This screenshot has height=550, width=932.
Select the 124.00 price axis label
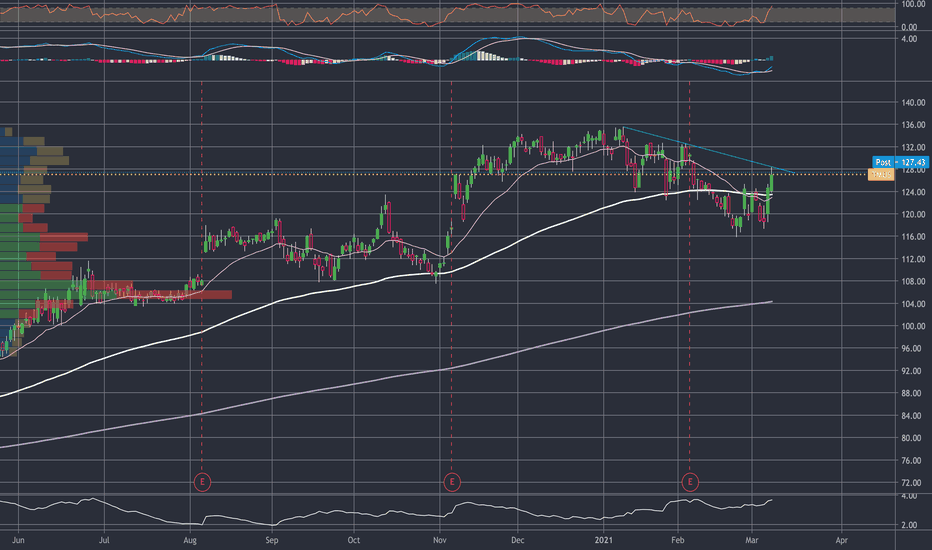(913, 192)
